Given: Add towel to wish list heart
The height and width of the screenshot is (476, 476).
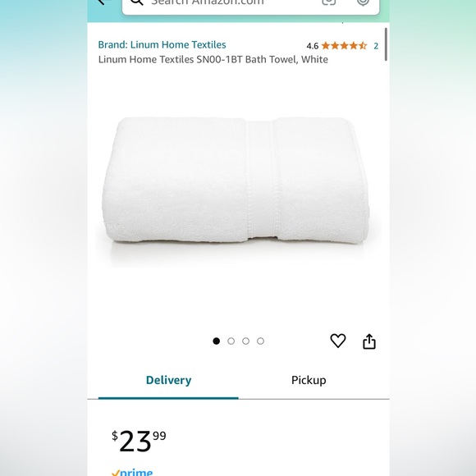Looking at the screenshot, I should 338,341.
